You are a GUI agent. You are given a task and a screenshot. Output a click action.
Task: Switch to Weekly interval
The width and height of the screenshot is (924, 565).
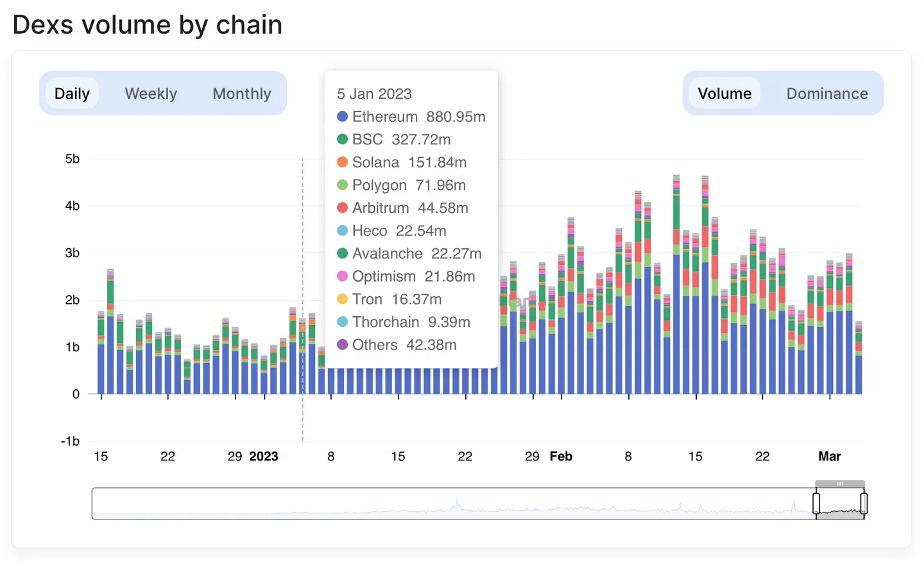[151, 94]
